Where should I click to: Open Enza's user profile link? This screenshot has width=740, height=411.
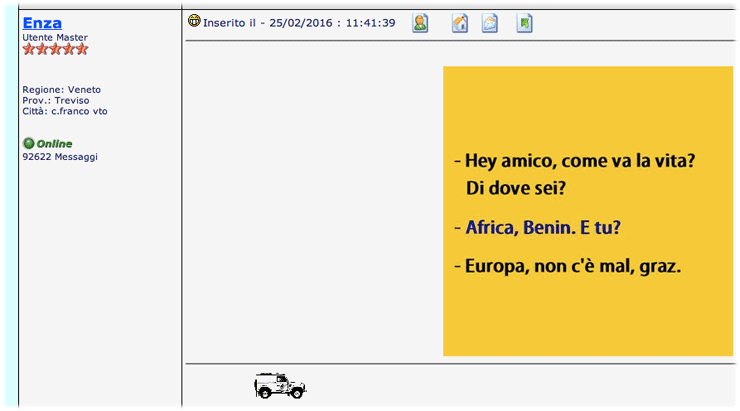pos(42,23)
